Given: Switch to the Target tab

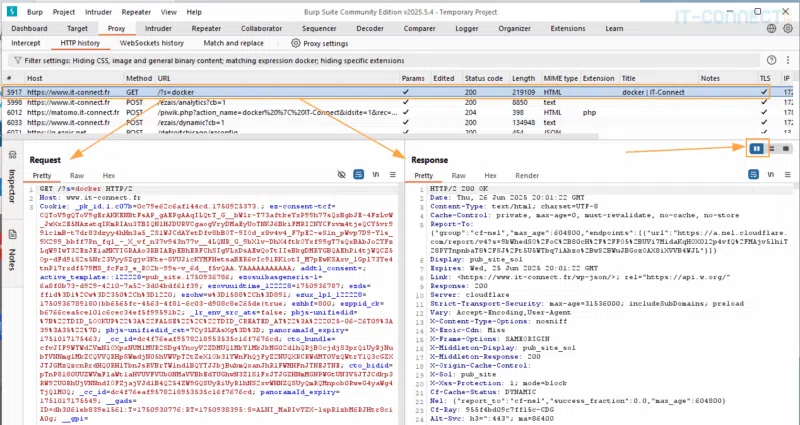Looking at the screenshot, I should [78, 29].
